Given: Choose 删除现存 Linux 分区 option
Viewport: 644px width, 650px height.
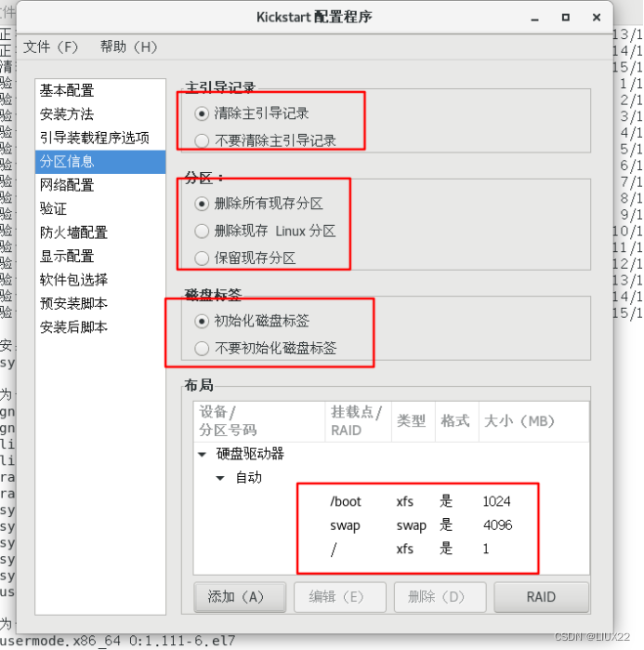Looking at the screenshot, I should click(x=202, y=232).
